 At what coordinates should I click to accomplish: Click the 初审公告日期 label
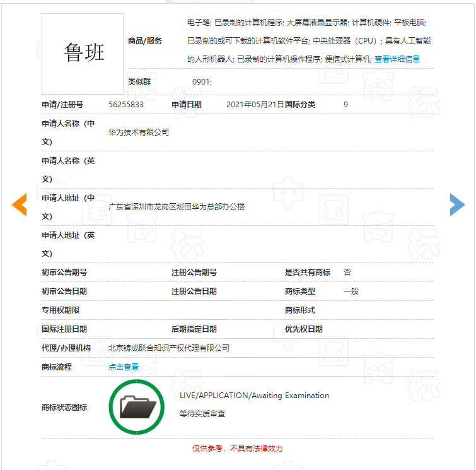pyautogui.click(x=64, y=291)
